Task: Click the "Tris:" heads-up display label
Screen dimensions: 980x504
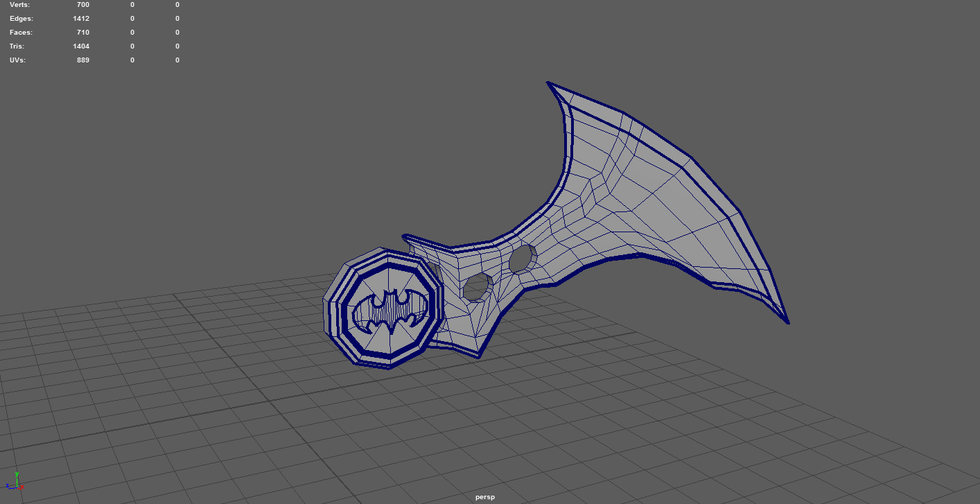Action: click(17, 46)
